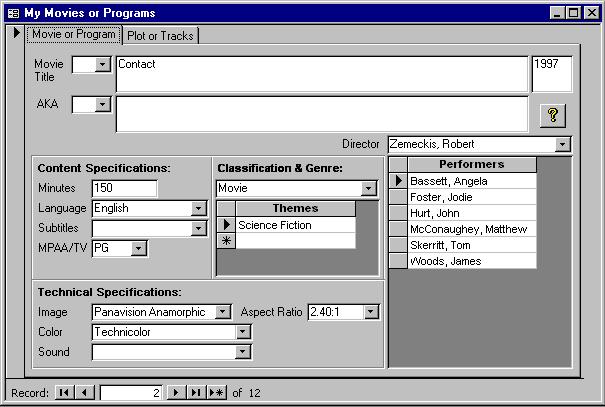
Task: Click the Performers column header
Action: coord(471,164)
